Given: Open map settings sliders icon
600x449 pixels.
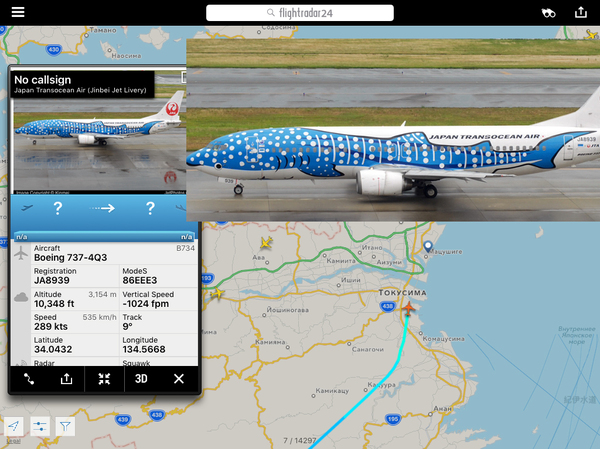Looking at the screenshot, I should (40, 426).
